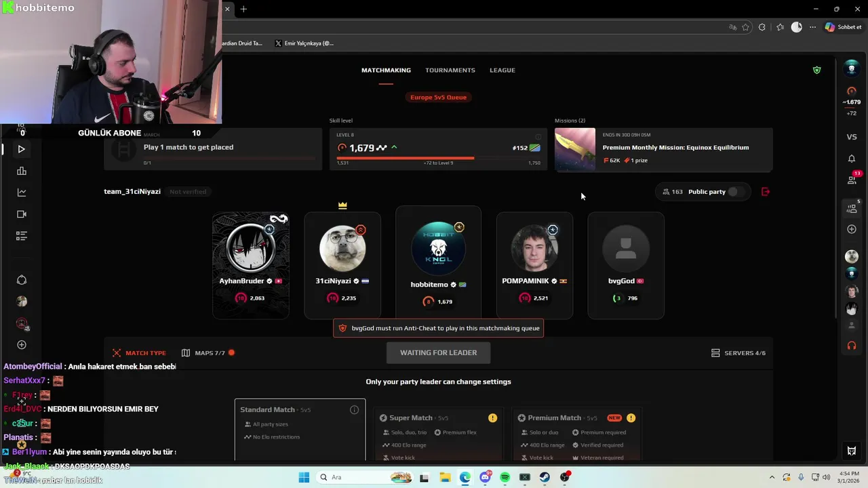Click the Not verified label
The width and height of the screenshot is (868, 488).
click(x=188, y=192)
